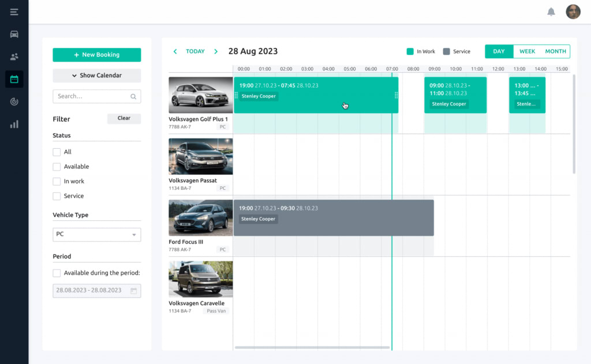The width and height of the screenshot is (591, 364).
Task: Go to the next day with the right chevron
Action: click(216, 51)
